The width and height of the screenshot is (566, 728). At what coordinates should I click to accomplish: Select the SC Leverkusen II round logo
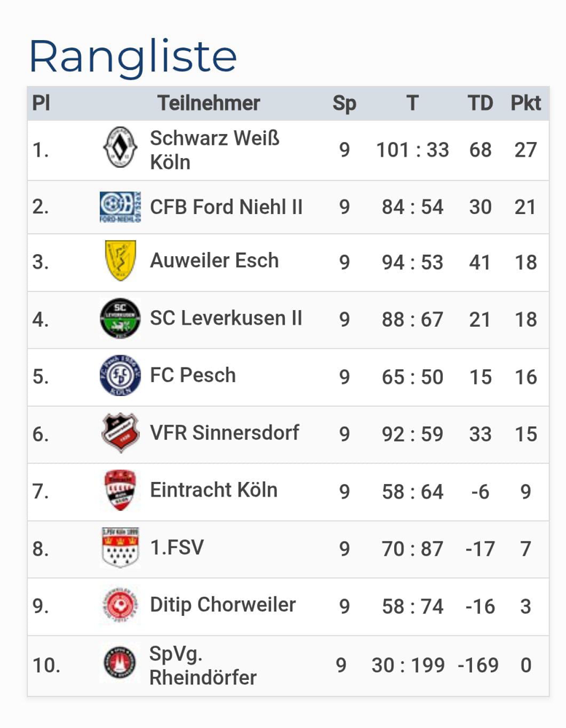point(120,318)
